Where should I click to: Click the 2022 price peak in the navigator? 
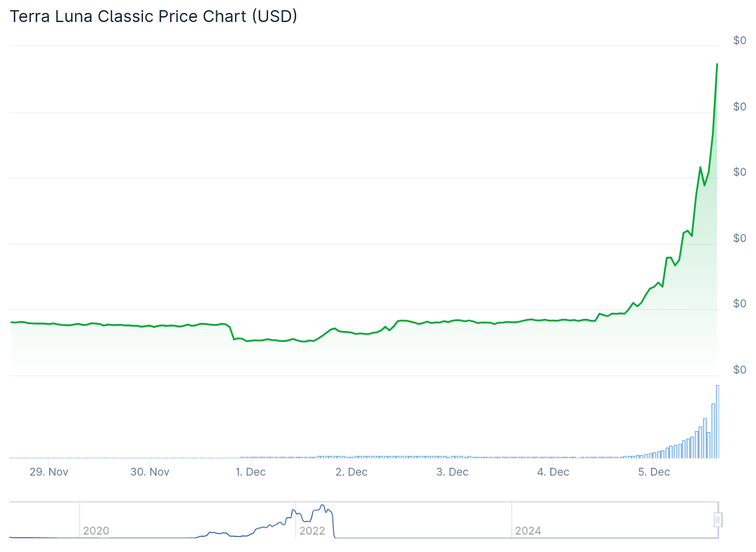point(323,506)
